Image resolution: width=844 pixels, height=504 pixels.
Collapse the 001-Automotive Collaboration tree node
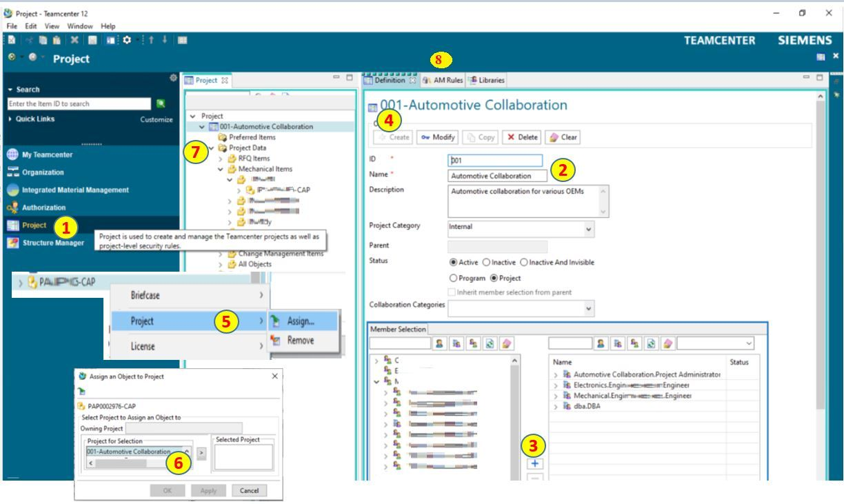tap(202, 127)
